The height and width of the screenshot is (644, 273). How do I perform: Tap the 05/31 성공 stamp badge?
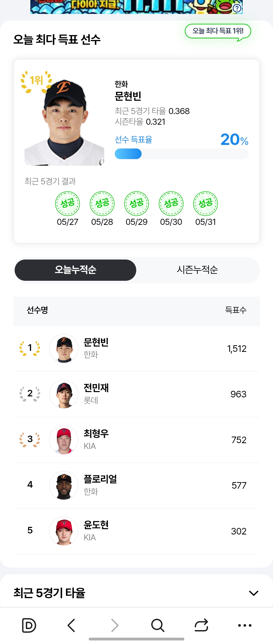(206, 204)
